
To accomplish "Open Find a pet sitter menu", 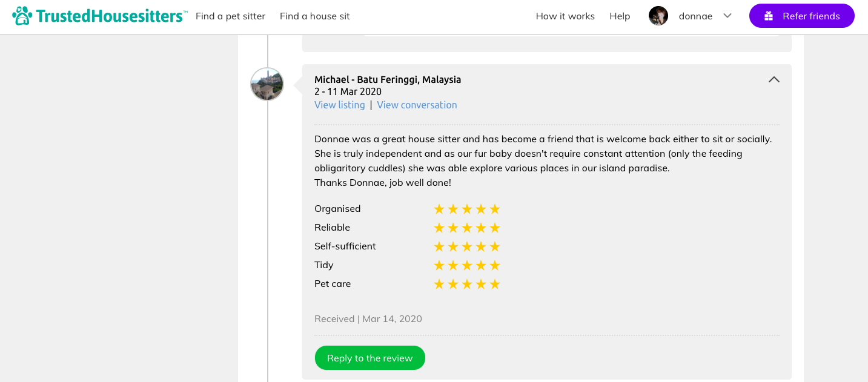I will click(231, 16).
